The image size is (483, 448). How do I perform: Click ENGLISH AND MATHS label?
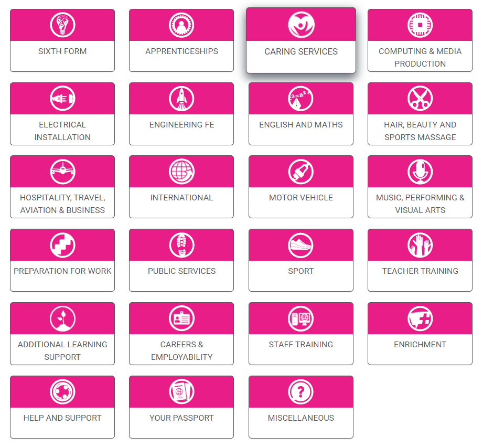300,125
